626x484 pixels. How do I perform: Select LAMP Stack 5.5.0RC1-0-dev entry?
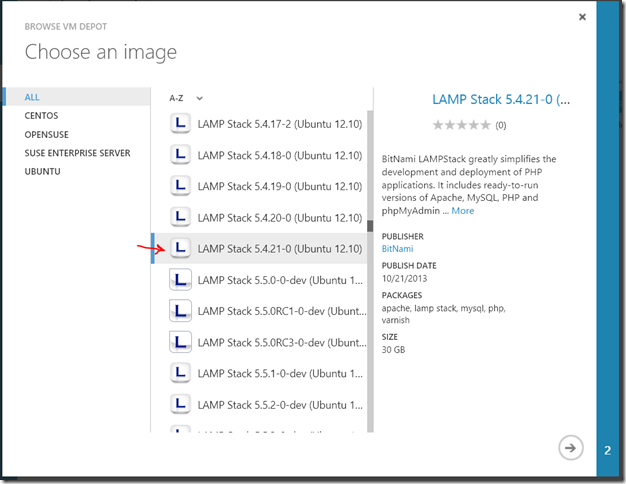pyautogui.click(x=260, y=311)
